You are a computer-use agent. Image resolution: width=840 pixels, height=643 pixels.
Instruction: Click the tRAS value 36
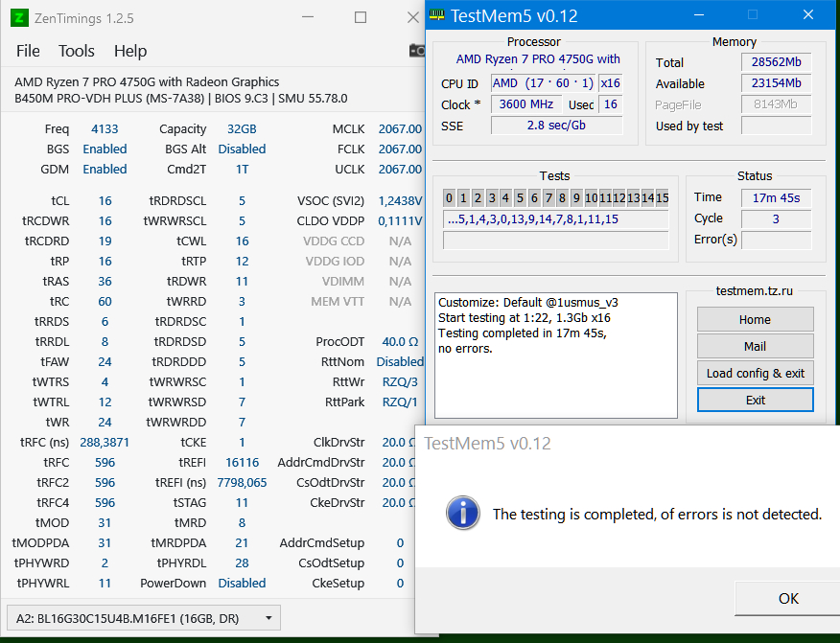(105, 281)
